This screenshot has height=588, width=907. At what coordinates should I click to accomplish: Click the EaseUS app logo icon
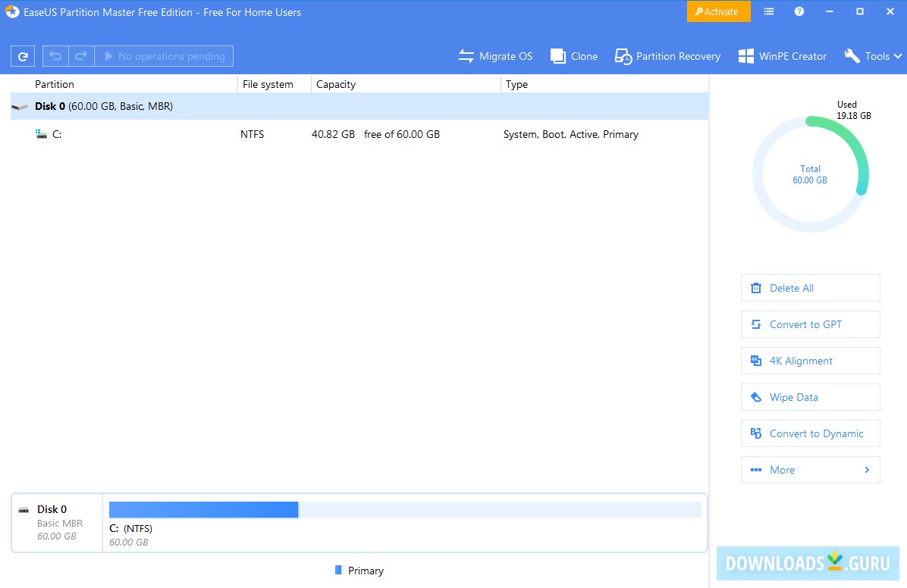click(12, 11)
